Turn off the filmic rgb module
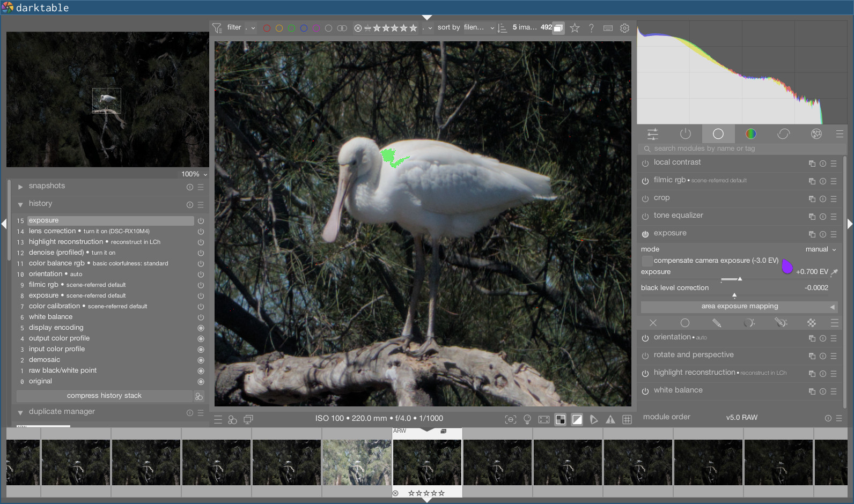 point(645,181)
